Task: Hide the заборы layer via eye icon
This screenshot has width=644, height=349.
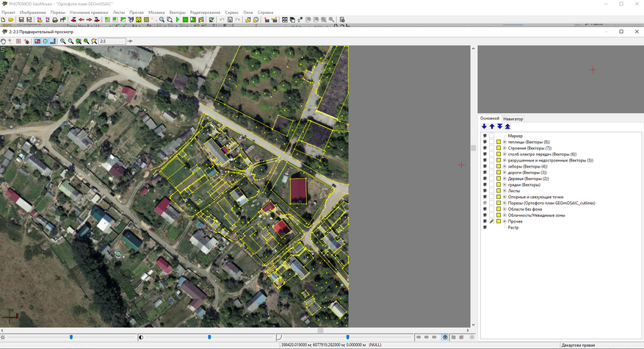Action: [485, 167]
